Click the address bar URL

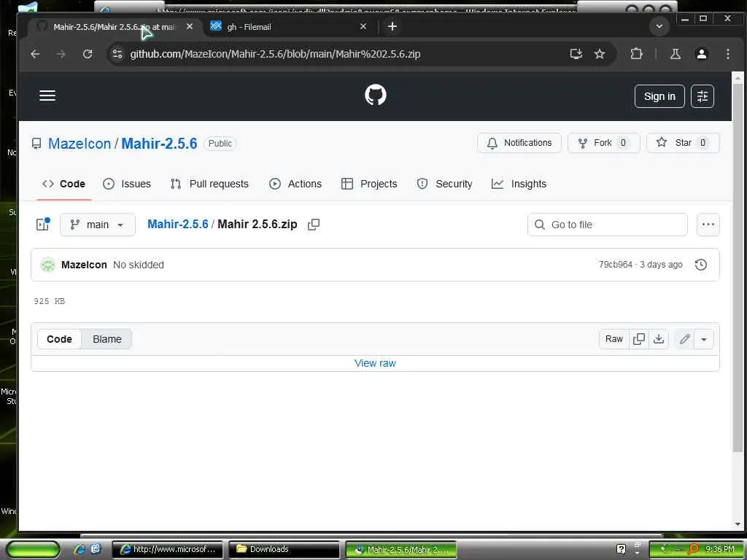click(275, 54)
